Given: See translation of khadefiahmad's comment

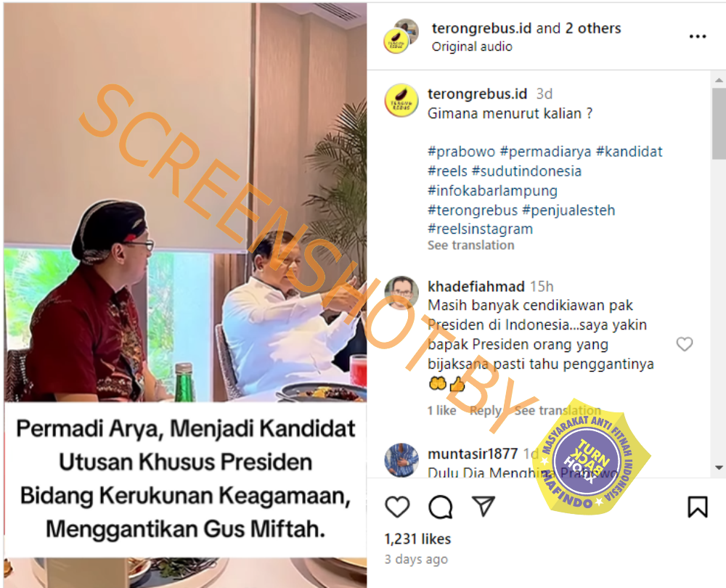Looking at the screenshot, I should (558, 411).
